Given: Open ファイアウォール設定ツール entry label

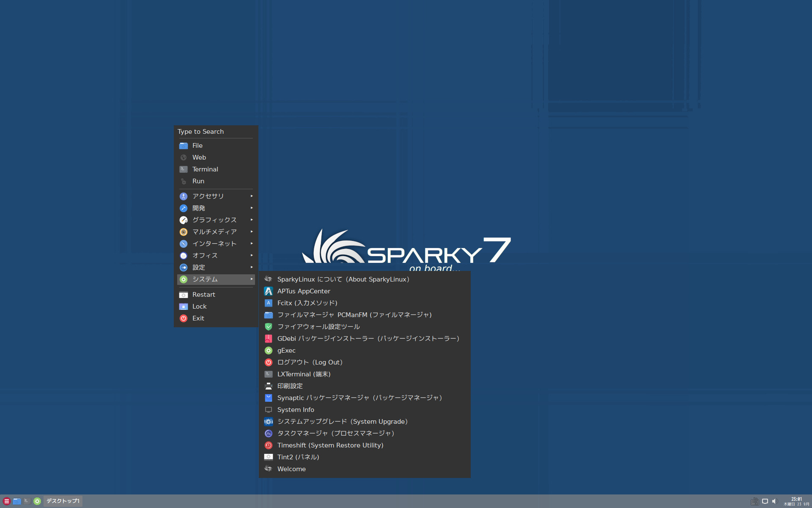Looking at the screenshot, I should point(318,327).
